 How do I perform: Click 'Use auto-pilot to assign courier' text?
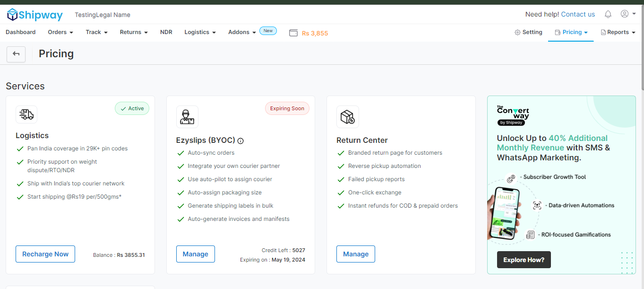pos(230,179)
